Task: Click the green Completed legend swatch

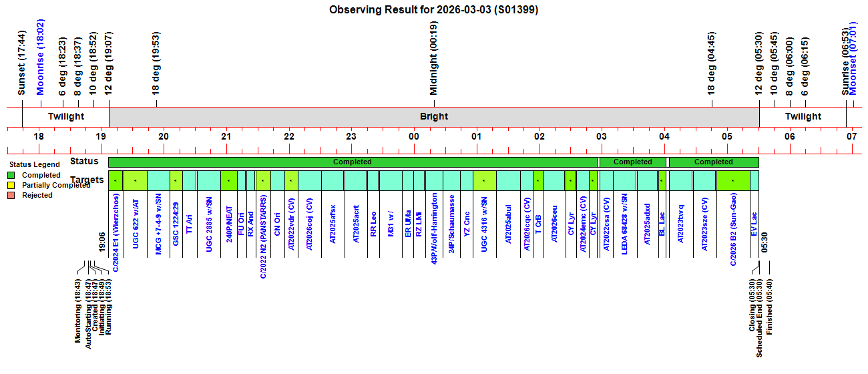Action: 11,175
